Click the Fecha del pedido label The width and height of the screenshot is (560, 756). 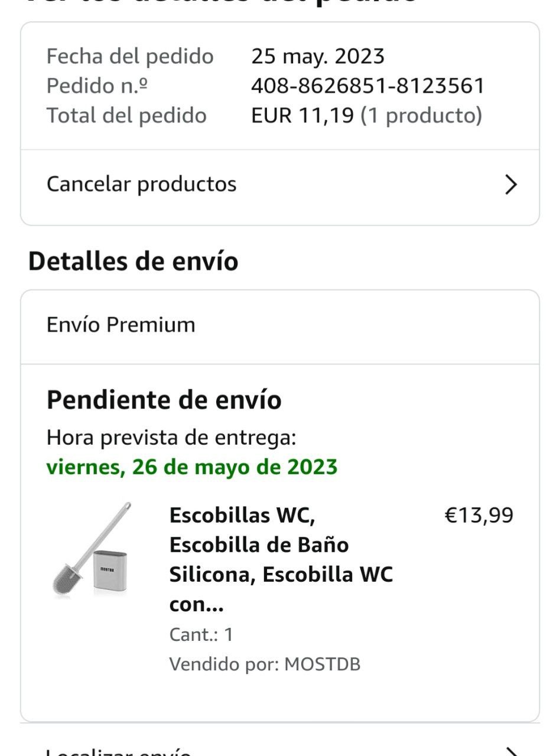point(130,57)
